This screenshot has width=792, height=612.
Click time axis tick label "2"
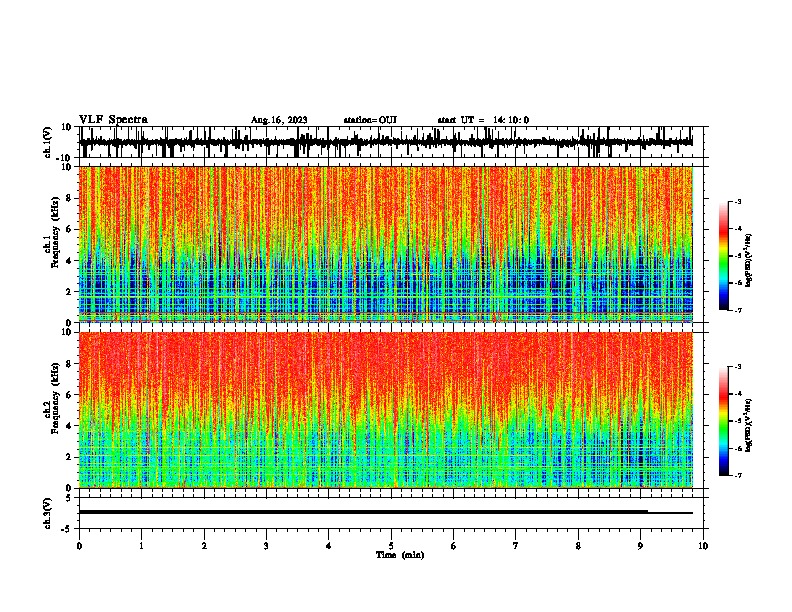[204, 546]
